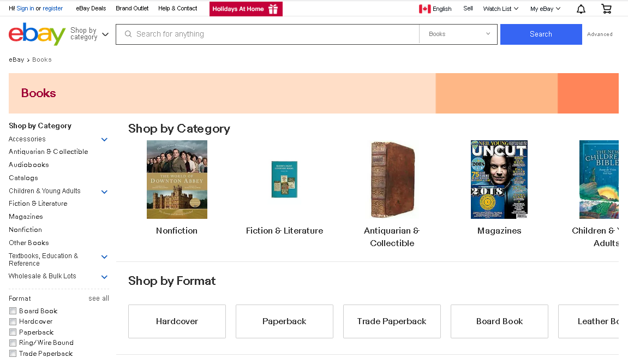Viewport: 628px width, 364px height.
Task: Open the Audiobooks category link
Action: coord(29,165)
